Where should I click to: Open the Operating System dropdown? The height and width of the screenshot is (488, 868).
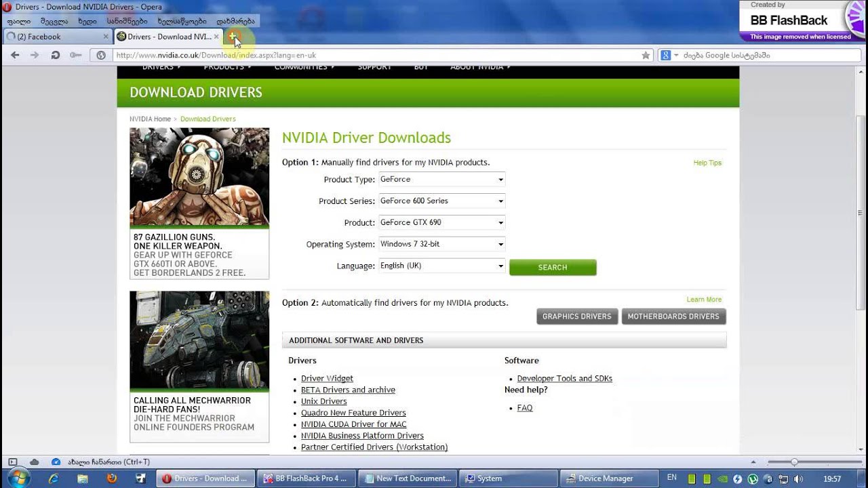[441, 245]
